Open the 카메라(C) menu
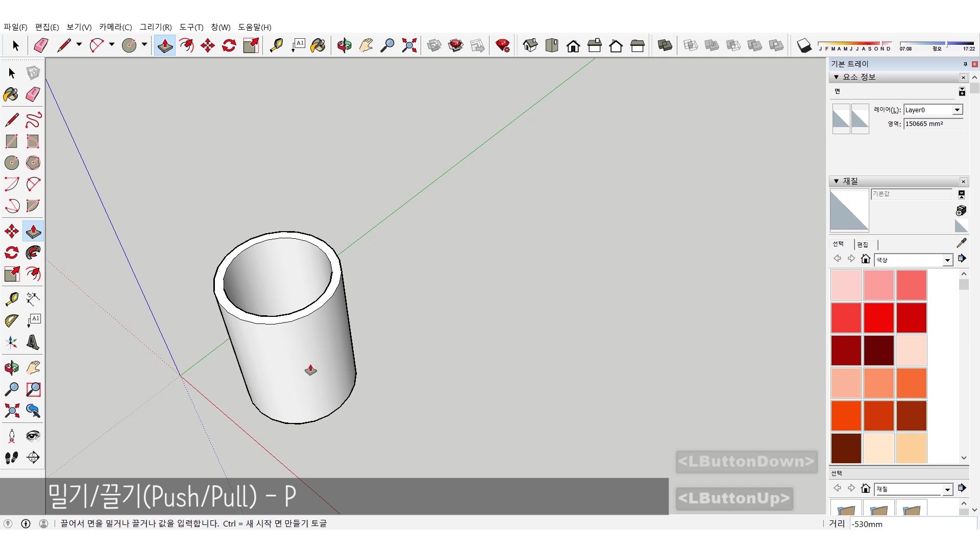This screenshot has height=551, width=980. [x=115, y=27]
